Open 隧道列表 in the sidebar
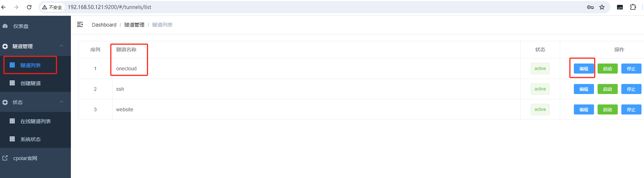The width and height of the screenshot is (644, 178). point(30,65)
